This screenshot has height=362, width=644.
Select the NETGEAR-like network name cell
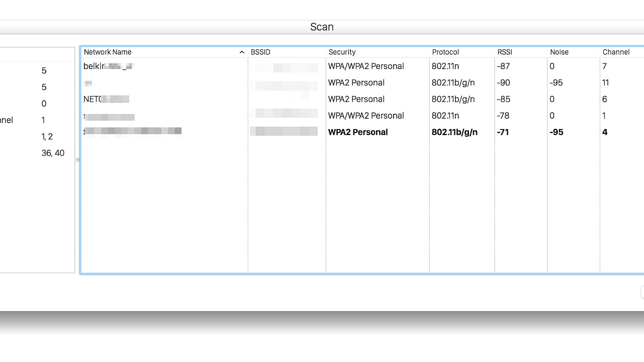coord(106,99)
